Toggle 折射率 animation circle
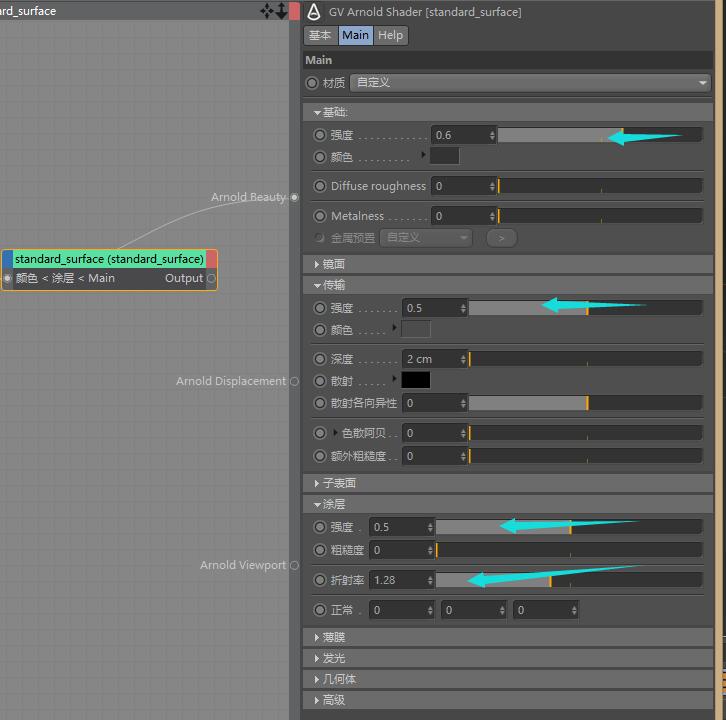The image size is (726, 720). coord(319,580)
